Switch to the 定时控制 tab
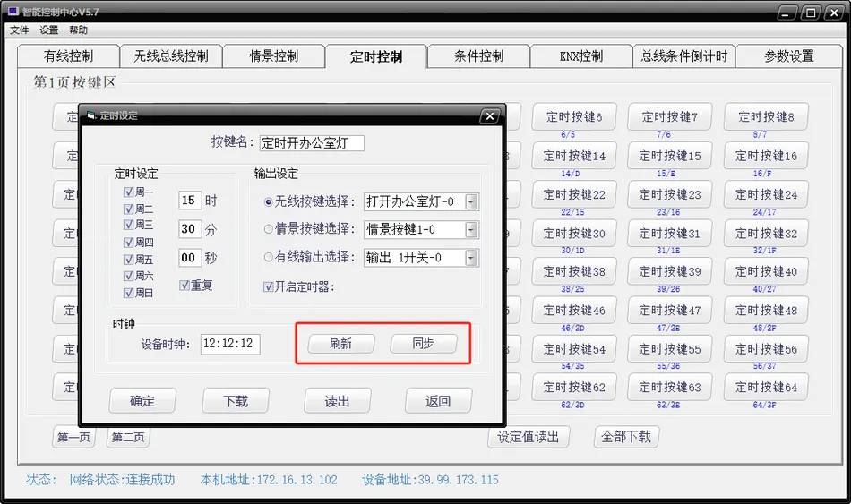 376,56
